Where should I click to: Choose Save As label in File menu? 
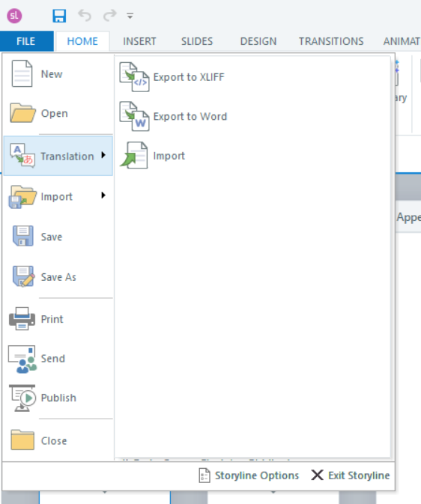[58, 277]
